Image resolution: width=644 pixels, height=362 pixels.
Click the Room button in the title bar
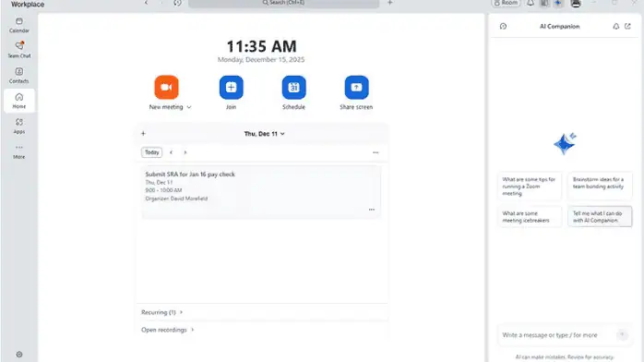[x=506, y=3]
